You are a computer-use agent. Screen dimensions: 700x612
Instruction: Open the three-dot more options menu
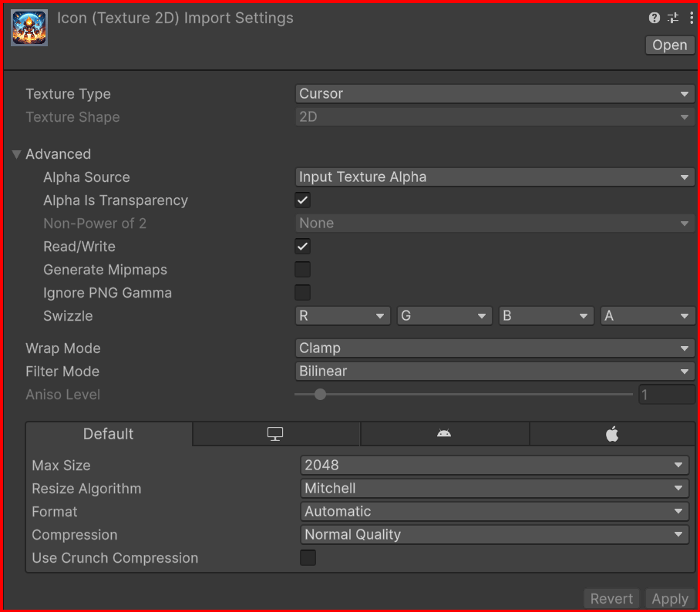(x=690, y=18)
